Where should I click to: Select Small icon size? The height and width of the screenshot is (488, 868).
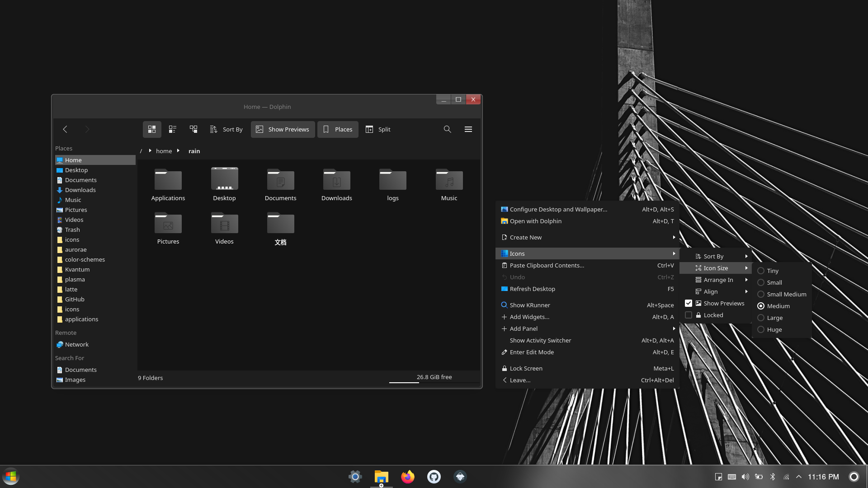pyautogui.click(x=782, y=282)
